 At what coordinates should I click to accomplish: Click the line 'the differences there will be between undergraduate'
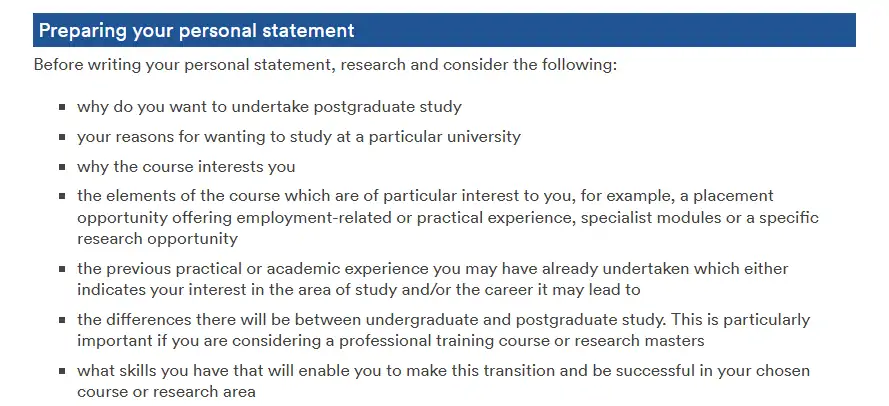pyautogui.click(x=443, y=320)
